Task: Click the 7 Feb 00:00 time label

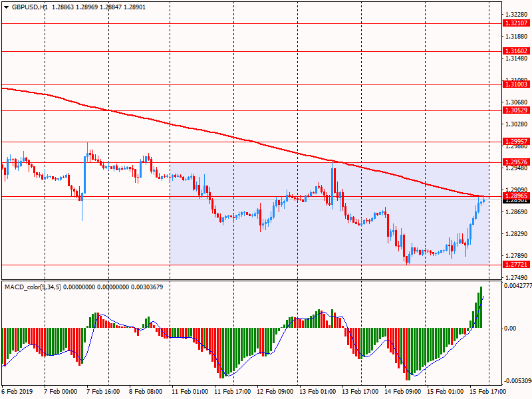Action: (61, 391)
